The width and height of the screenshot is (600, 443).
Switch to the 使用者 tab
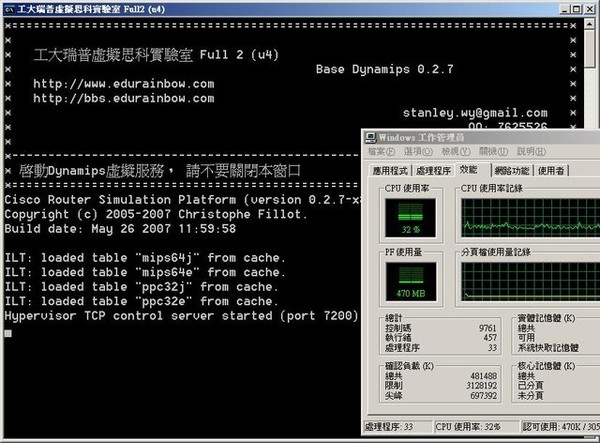(x=551, y=171)
